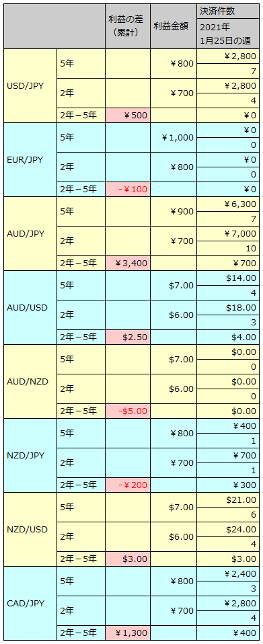
Task: Click the 決済件数 header cell
Action: coord(227,11)
